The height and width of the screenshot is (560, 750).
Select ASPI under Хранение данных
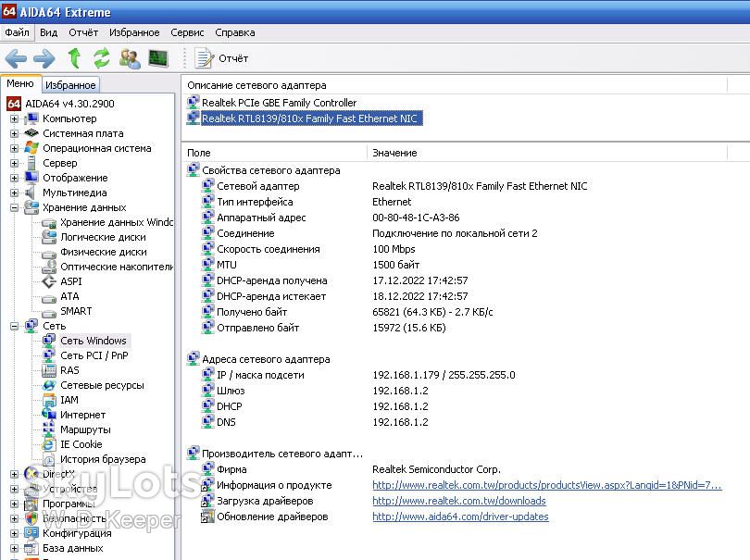click(x=70, y=281)
